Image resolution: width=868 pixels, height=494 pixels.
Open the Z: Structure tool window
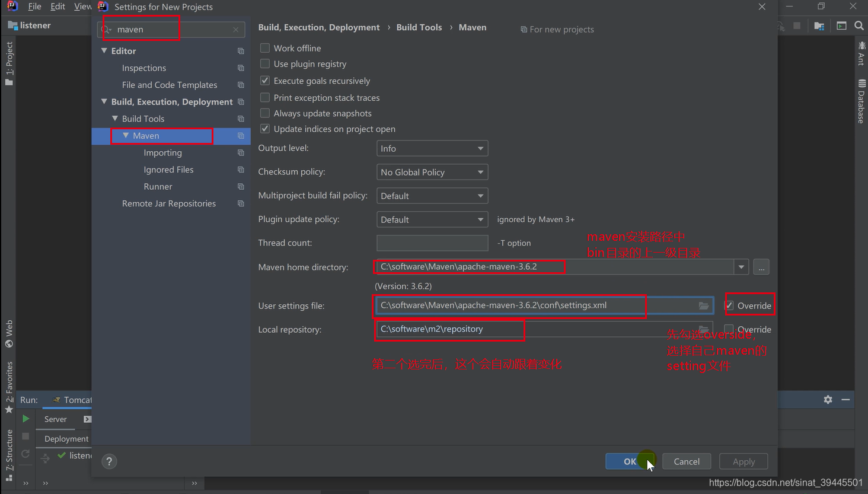(x=9, y=455)
